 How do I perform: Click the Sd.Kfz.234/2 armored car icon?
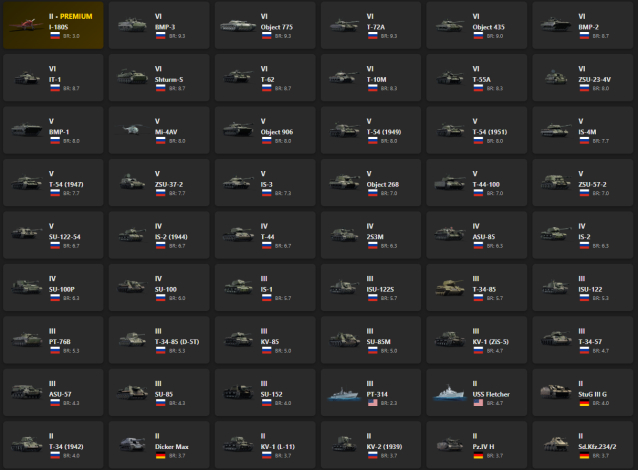tap(556, 444)
